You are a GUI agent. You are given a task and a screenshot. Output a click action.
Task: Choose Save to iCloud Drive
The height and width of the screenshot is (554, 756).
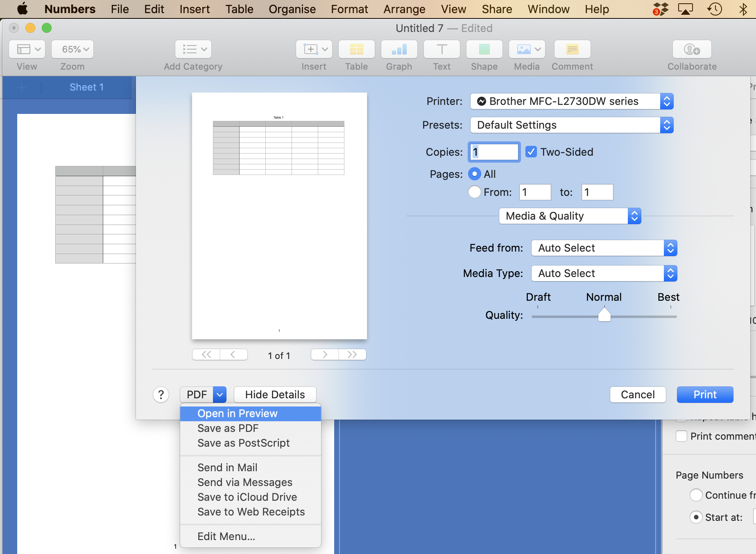point(251,497)
